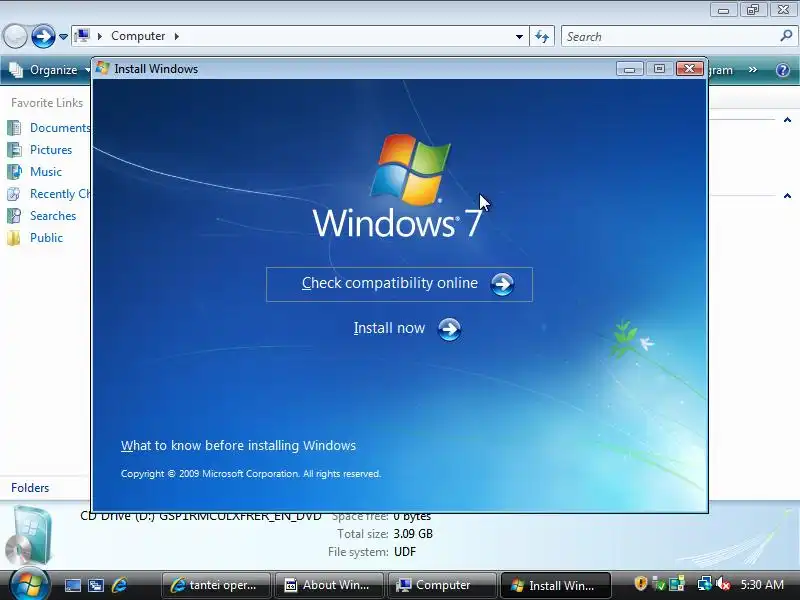
Task: Click the Install Windows title bar icon
Action: click(103, 68)
